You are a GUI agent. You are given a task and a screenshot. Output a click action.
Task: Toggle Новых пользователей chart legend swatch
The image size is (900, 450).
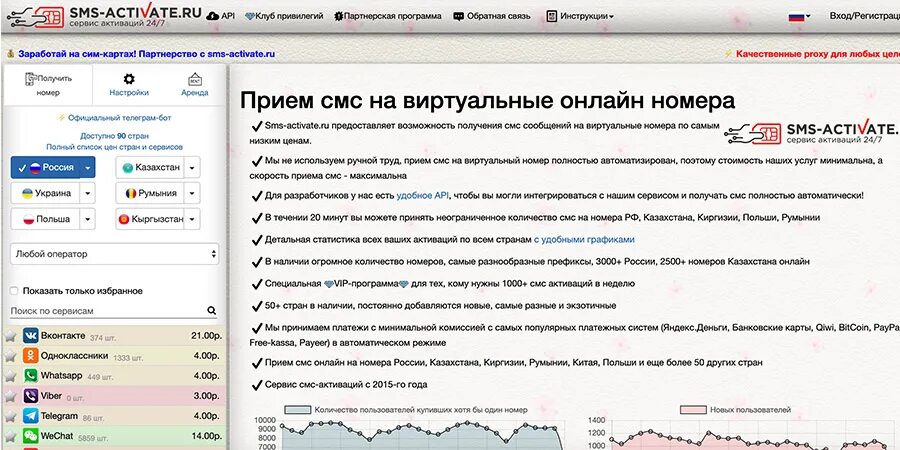pyautogui.click(x=693, y=410)
